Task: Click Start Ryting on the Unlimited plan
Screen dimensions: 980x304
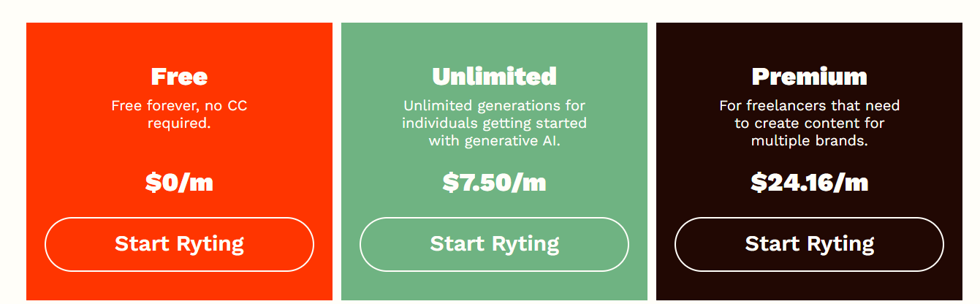Action: 494,244
